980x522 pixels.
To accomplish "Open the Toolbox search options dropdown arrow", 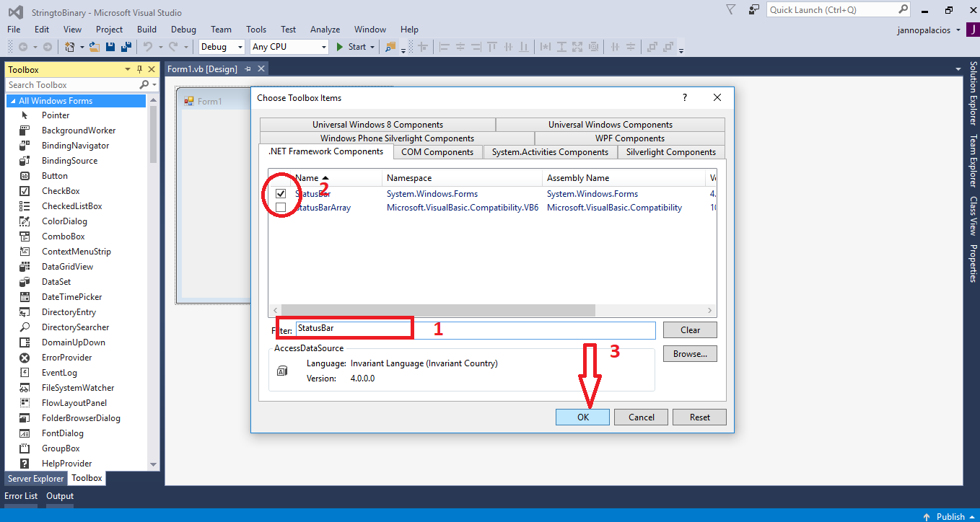I will pos(153,85).
